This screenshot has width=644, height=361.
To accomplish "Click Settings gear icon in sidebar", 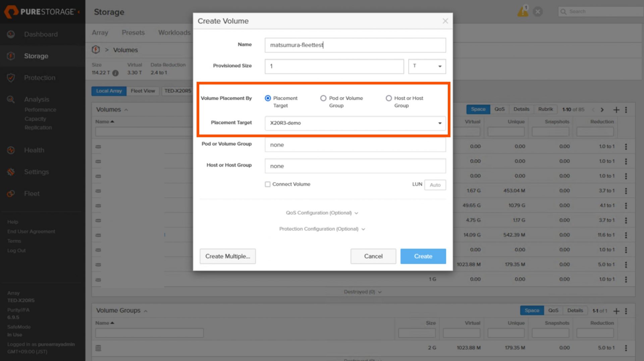I will [11, 172].
